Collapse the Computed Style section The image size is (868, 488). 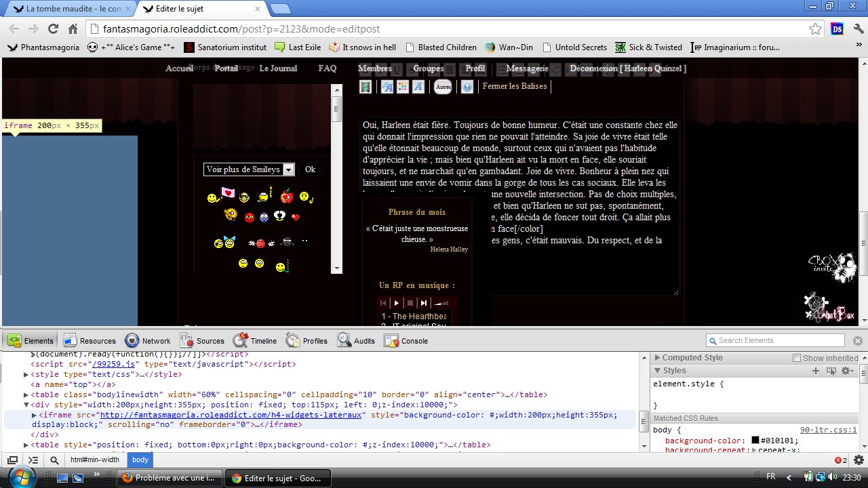click(656, 358)
